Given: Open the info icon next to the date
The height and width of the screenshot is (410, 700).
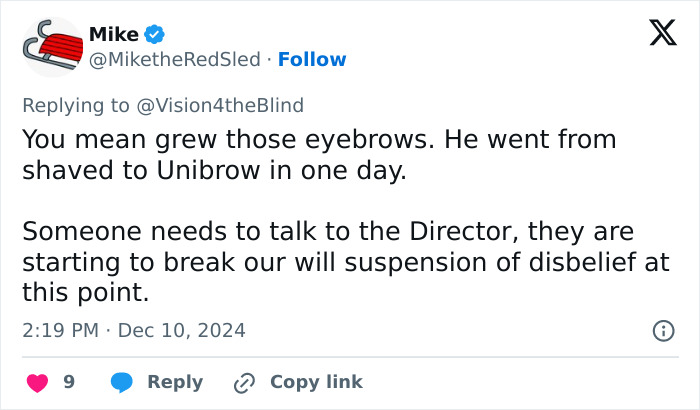Looking at the screenshot, I should tap(662, 330).
